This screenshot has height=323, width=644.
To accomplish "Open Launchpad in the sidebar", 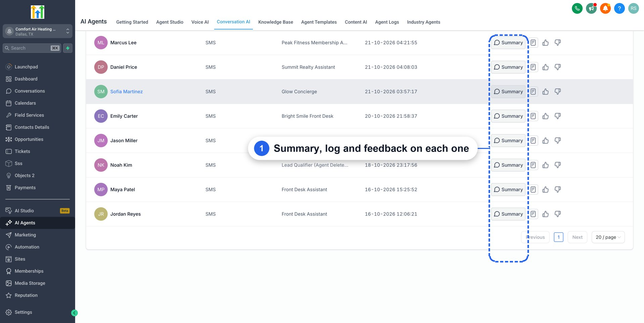I will pyautogui.click(x=38, y=67).
